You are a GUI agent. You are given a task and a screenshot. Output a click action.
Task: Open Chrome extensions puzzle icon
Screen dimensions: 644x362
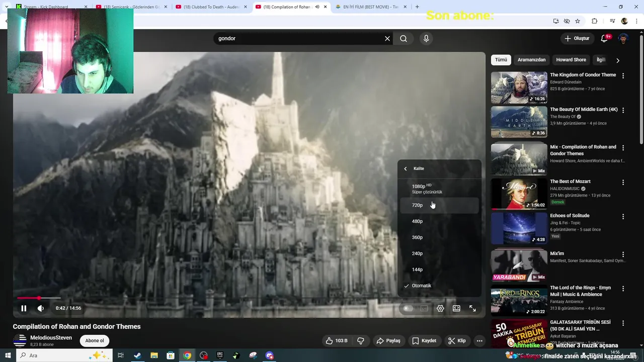pos(595,21)
